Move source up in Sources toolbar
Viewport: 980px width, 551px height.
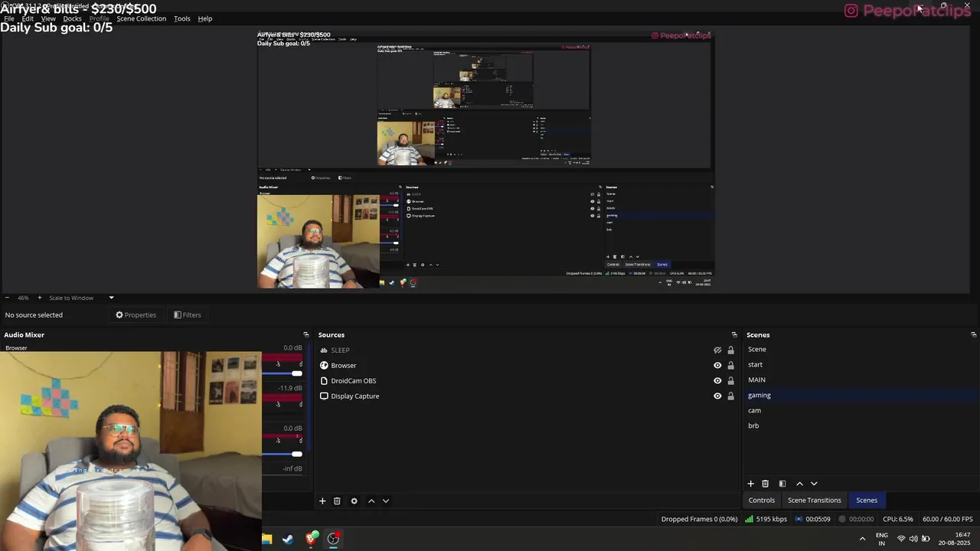coord(371,501)
